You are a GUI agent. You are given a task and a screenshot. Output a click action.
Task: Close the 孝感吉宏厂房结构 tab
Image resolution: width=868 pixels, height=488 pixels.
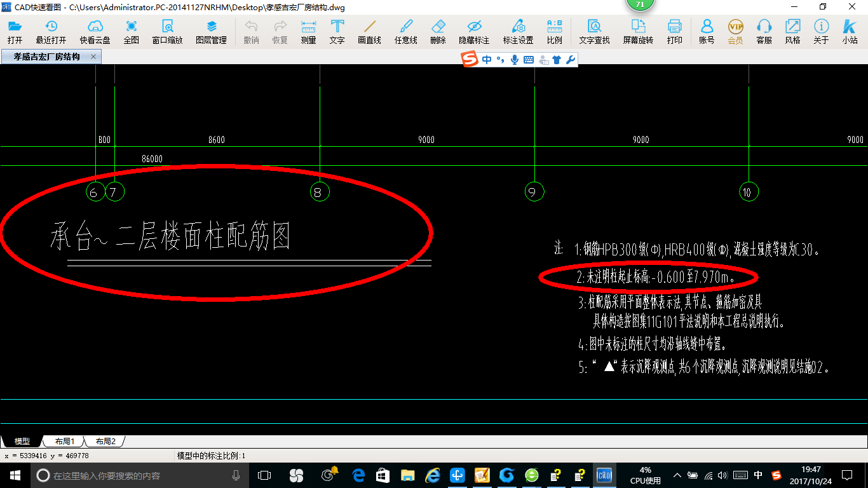(93, 57)
